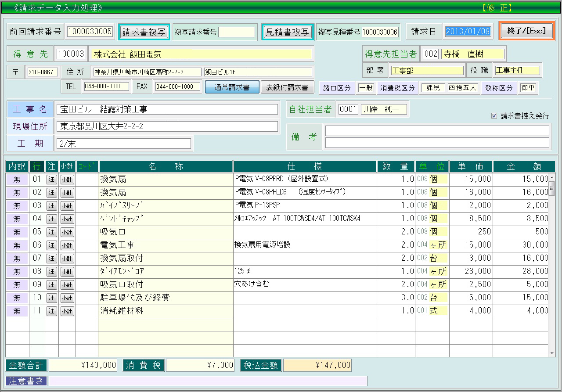Click spec cell 換気扇用電源増設
The height and width of the screenshot is (392, 562).
(x=305, y=245)
